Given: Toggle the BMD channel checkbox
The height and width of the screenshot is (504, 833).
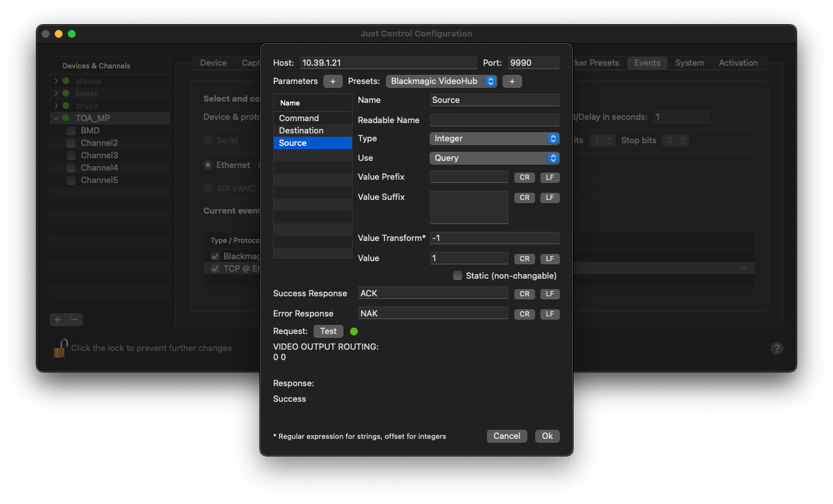Looking at the screenshot, I should click(71, 131).
